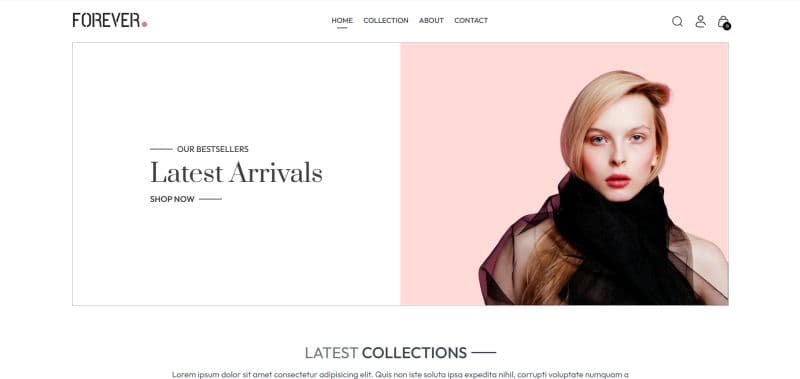Click the Latest Arrivals headline
The width and height of the screenshot is (800, 379).
point(236,172)
